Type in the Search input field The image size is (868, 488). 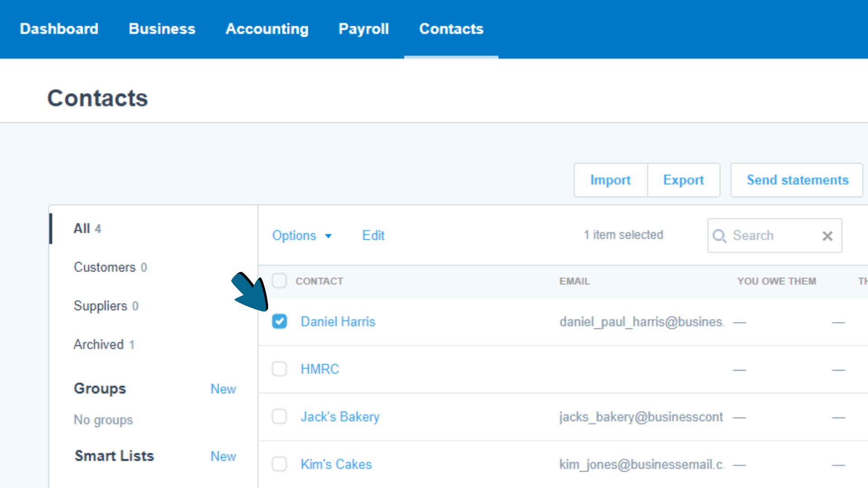click(x=769, y=235)
